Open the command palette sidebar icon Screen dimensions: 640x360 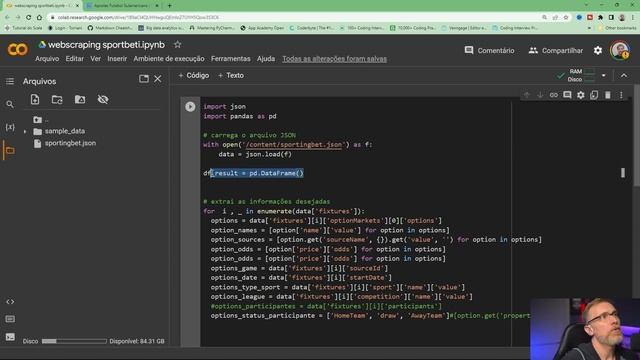[x=10, y=319]
